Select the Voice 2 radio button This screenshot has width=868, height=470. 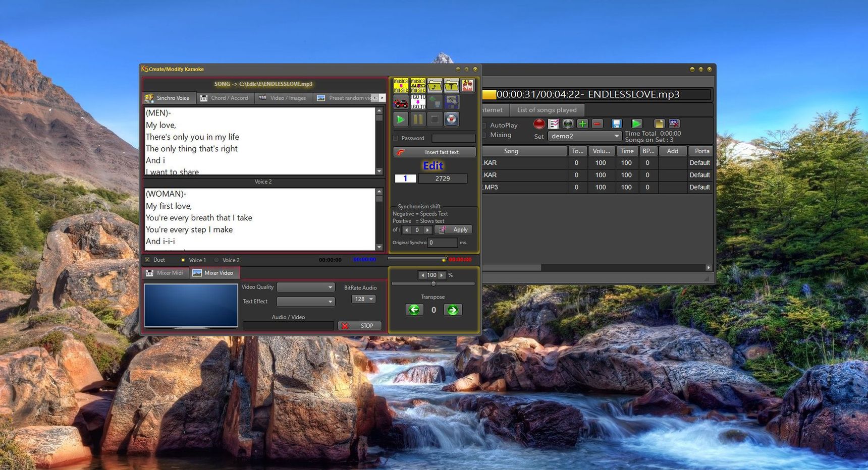[216, 260]
